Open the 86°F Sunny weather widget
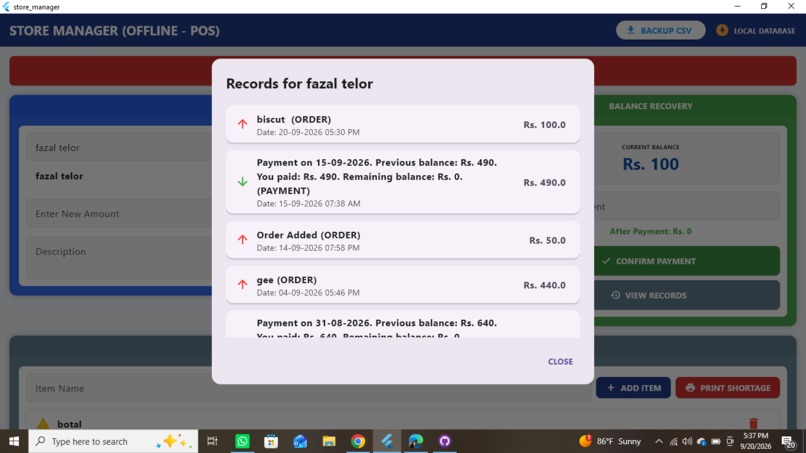This screenshot has height=453, width=806. click(x=610, y=441)
